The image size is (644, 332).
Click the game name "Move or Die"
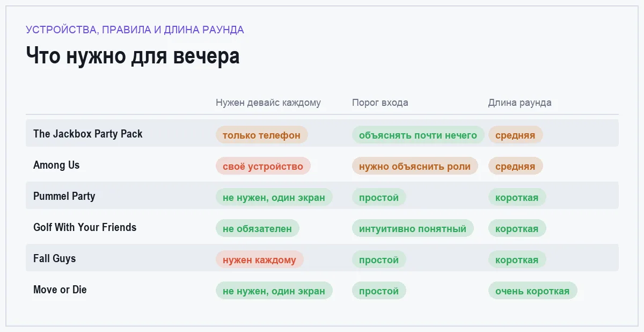tap(60, 290)
